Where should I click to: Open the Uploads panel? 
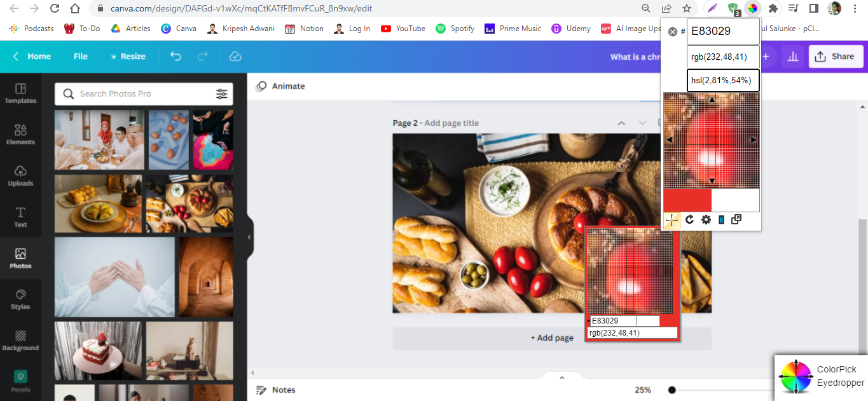(20, 176)
